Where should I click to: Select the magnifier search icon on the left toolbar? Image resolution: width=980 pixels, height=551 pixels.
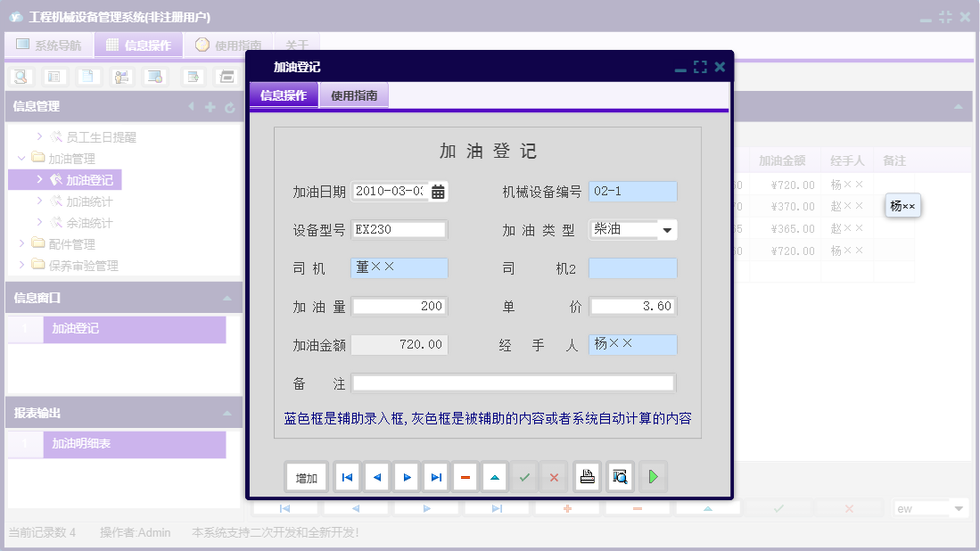20,77
